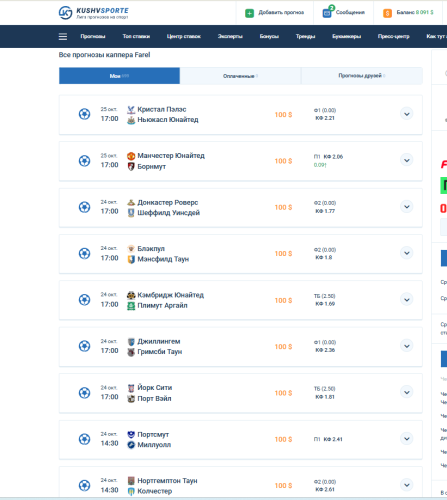The width and height of the screenshot is (447, 500).
Task: Click the Manchester United club crest
Action: pos(131,156)
